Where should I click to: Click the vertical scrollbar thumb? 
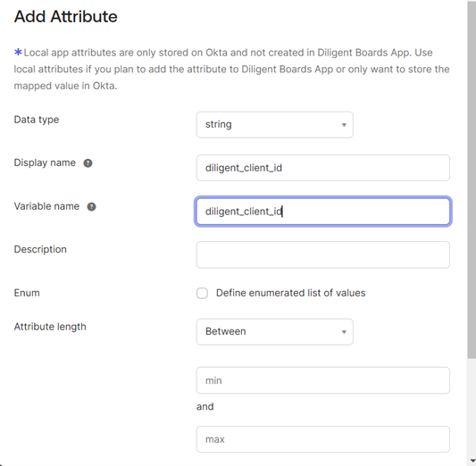click(x=472, y=179)
